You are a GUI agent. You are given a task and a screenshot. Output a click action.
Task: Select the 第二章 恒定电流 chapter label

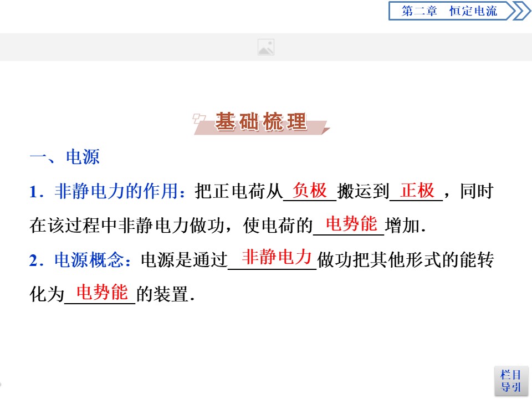tap(449, 11)
